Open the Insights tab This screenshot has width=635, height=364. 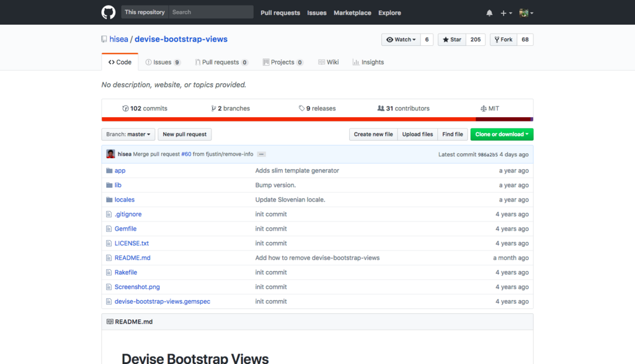click(x=368, y=63)
